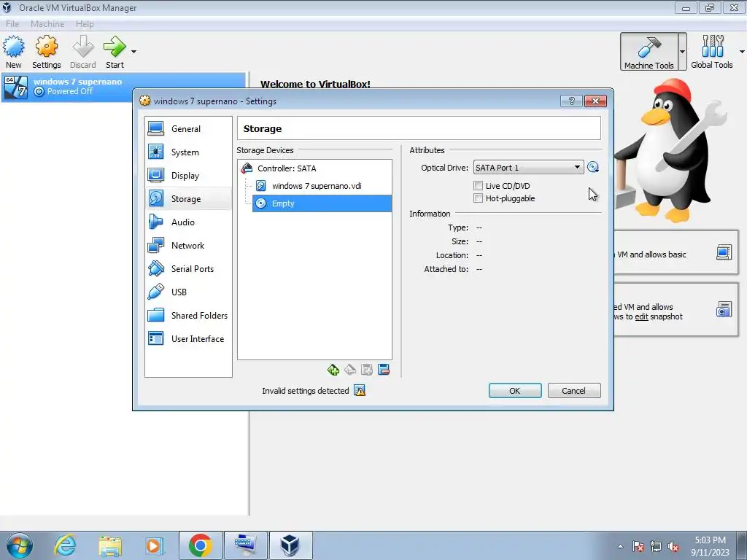This screenshot has width=747, height=560.
Task: Open the Shared Folders settings category
Action: 188,315
